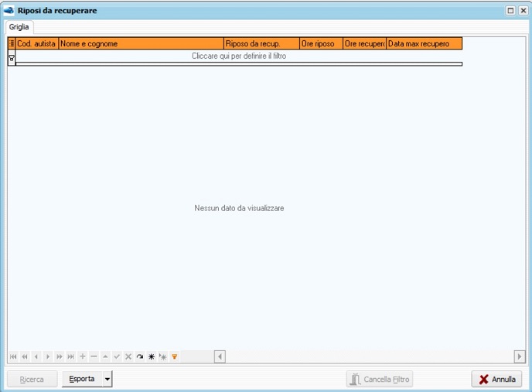Close the Riposi da recuperare window
The width and height of the screenshot is (532, 392).
(523, 11)
